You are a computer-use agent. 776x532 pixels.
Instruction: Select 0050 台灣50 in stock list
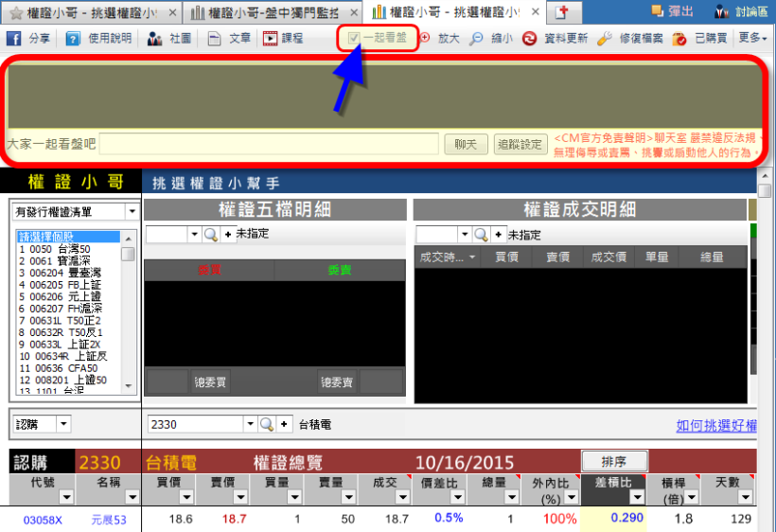68,249
